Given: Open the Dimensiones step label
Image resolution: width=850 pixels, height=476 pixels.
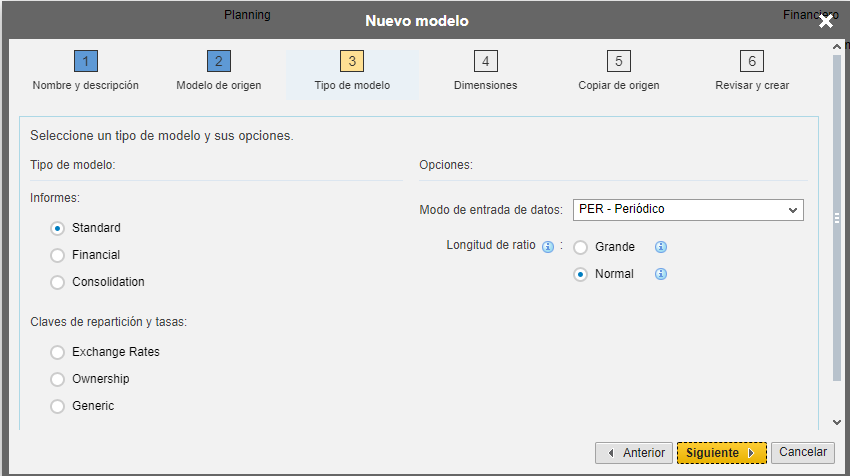Looking at the screenshot, I should click(486, 86).
